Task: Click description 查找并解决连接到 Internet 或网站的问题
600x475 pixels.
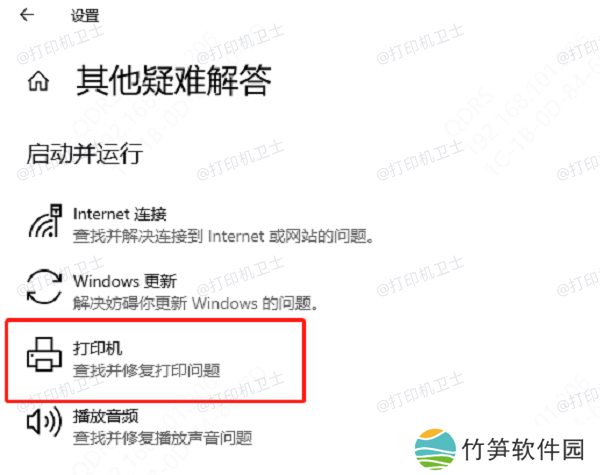Action: tap(223, 236)
